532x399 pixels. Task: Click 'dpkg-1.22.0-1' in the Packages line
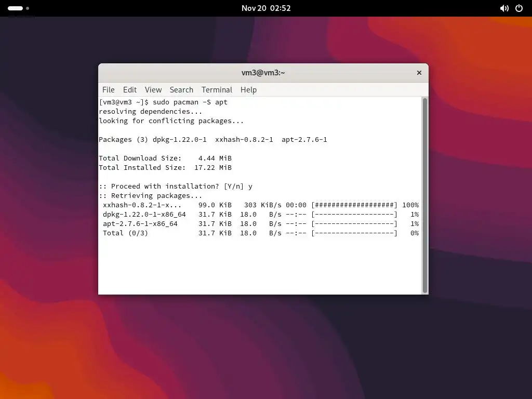[179, 139]
